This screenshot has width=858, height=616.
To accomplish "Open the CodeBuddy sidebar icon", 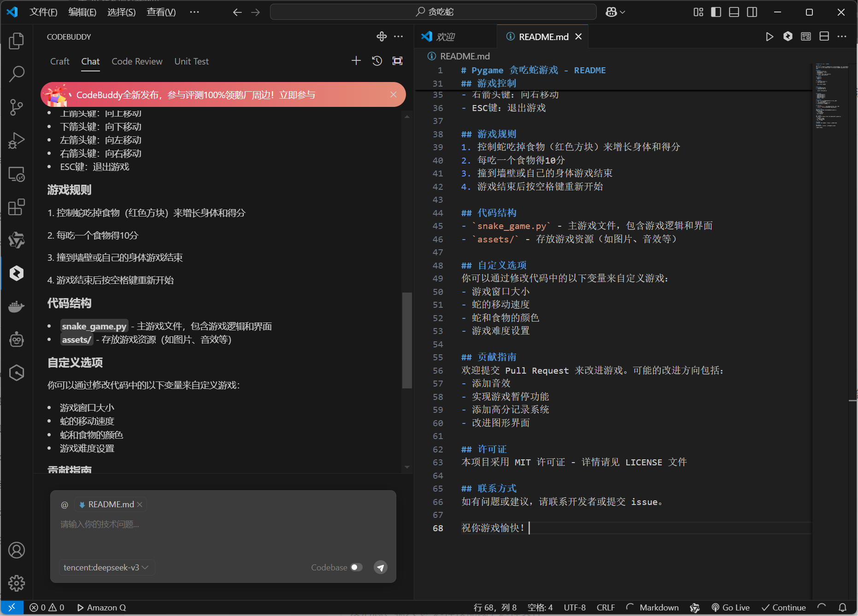I will point(17,273).
